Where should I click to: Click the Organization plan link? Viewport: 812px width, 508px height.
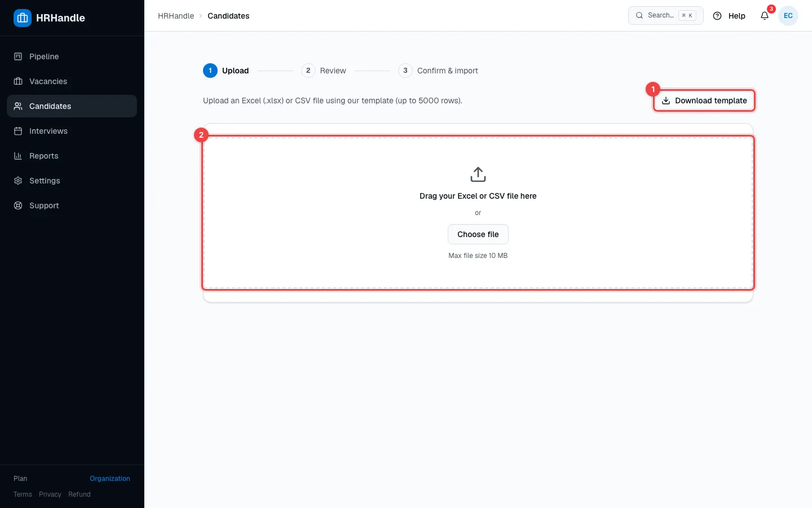click(110, 479)
